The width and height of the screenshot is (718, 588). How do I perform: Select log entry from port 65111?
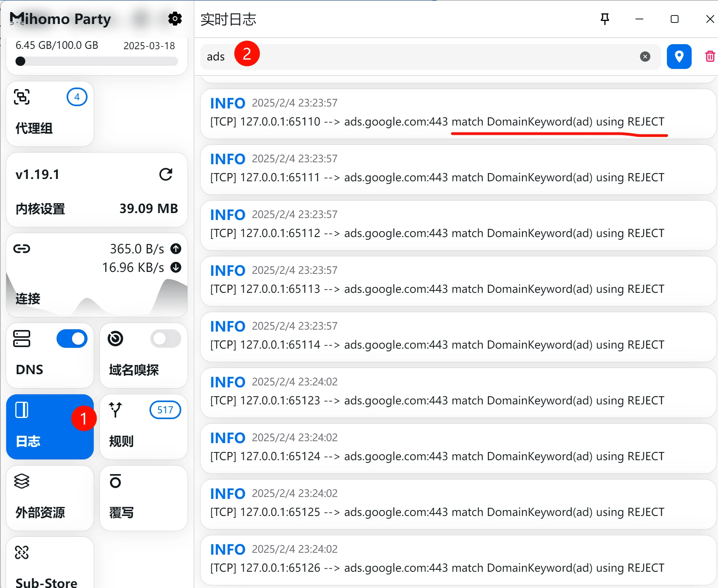(458, 170)
